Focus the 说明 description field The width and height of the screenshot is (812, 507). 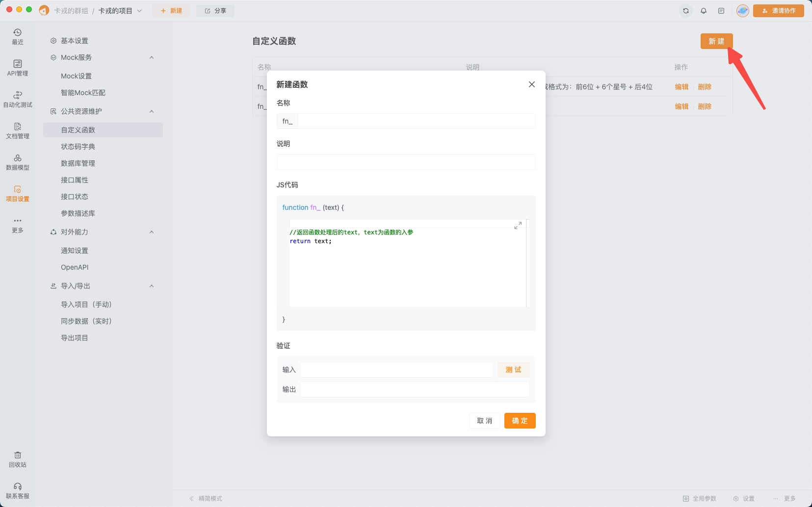pos(406,162)
